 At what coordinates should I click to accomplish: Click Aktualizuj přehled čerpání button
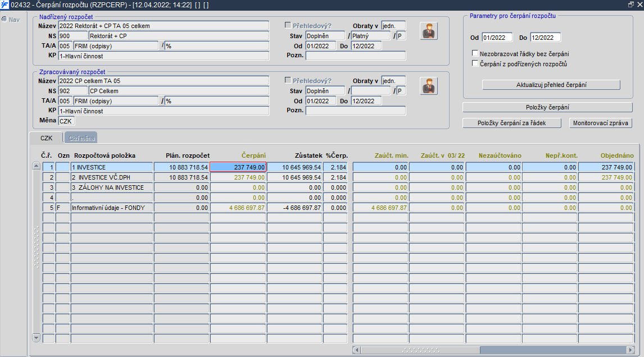coord(551,85)
